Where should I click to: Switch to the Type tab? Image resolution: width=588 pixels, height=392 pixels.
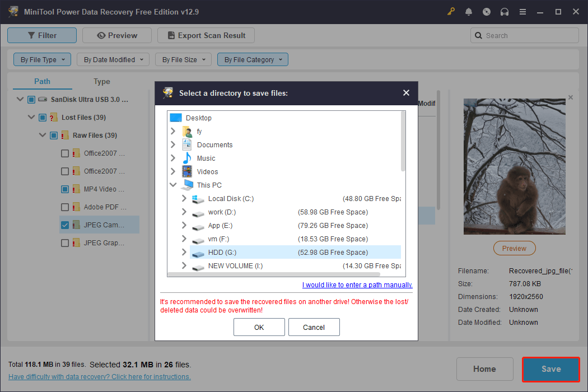coord(101,81)
